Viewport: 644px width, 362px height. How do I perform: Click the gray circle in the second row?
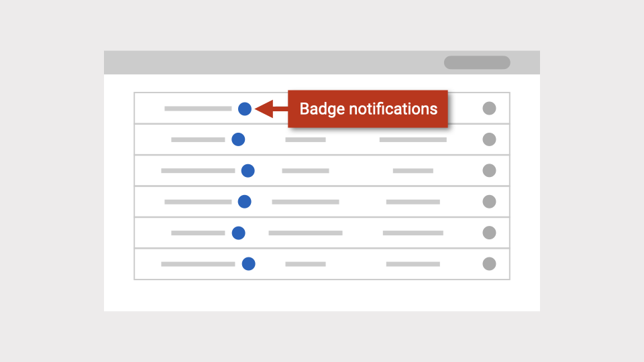489,139
